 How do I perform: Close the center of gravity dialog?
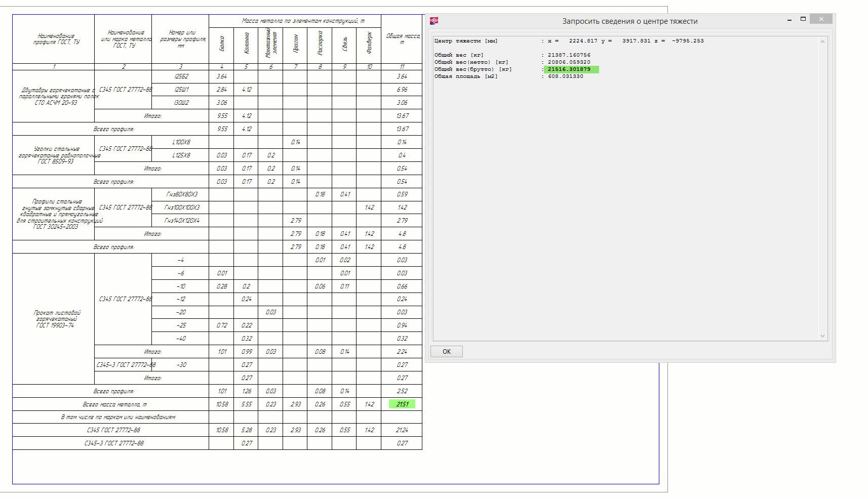pyautogui.click(x=820, y=19)
